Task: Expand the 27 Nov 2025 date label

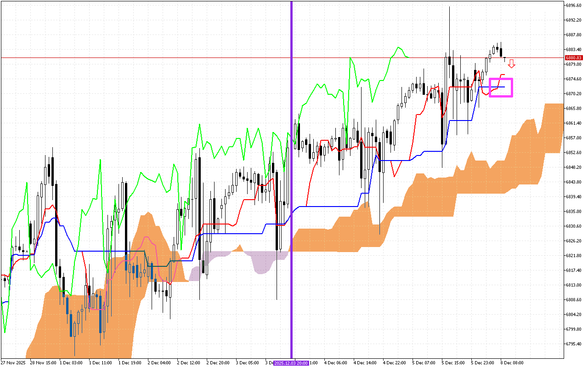Action: (x=13, y=363)
